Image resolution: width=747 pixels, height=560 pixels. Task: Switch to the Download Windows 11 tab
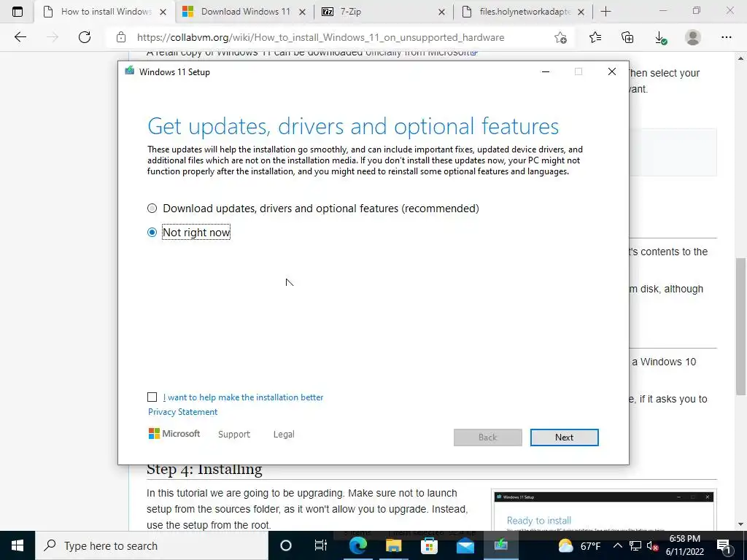click(x=244, y=12)
